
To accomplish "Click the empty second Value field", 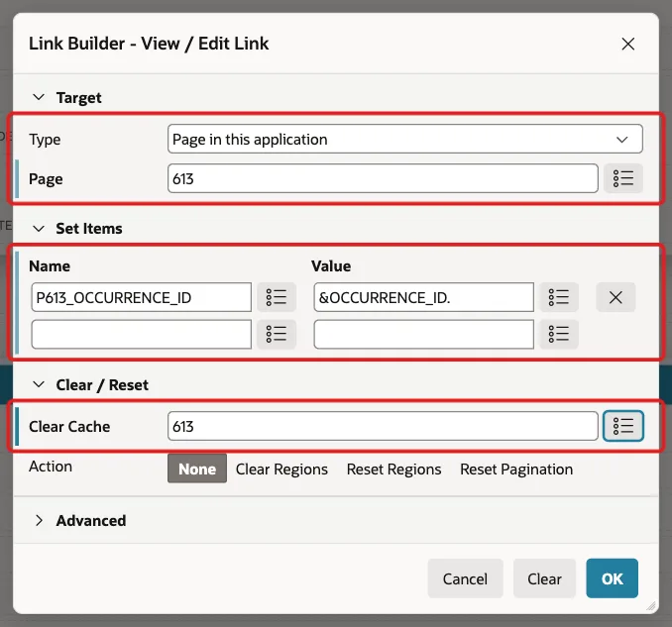I will tap(424, 334).
